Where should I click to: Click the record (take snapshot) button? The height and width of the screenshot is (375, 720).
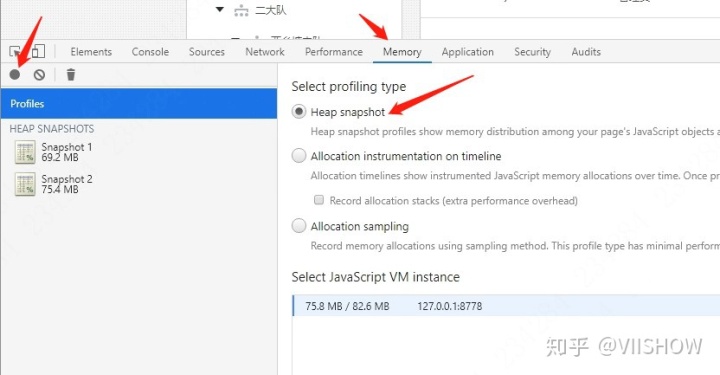pos(15,74)
